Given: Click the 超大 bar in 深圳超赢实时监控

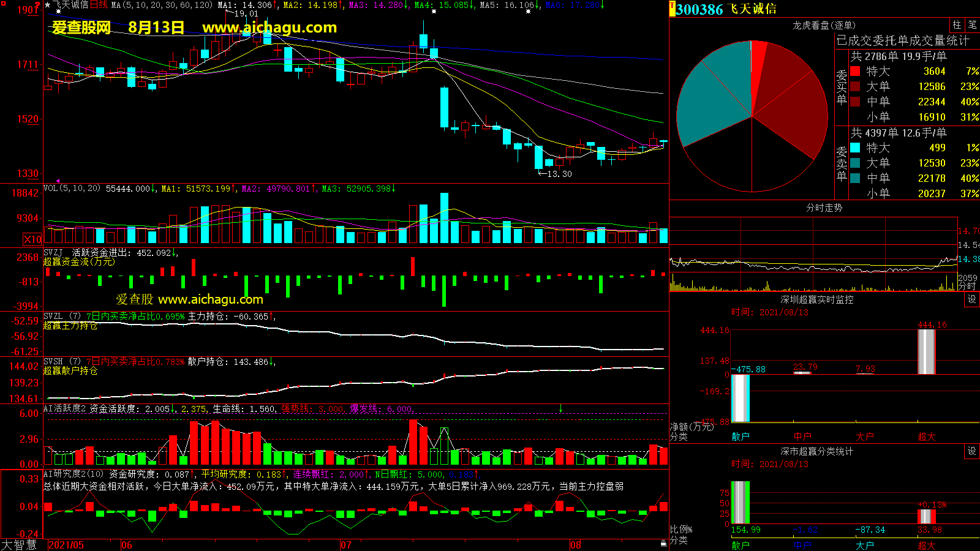Looking at the screenshot, I should tap(926, 352).
